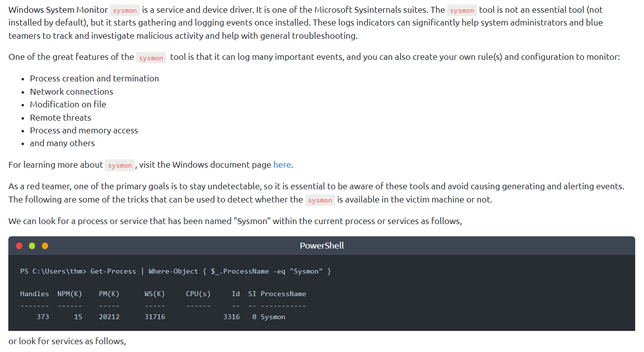The height and width of the screenshot is (352, 644).
Task: Click the sysmon code tag before 'tool is not an essential'
Action: pyautogui.click(x=461, y=10)
